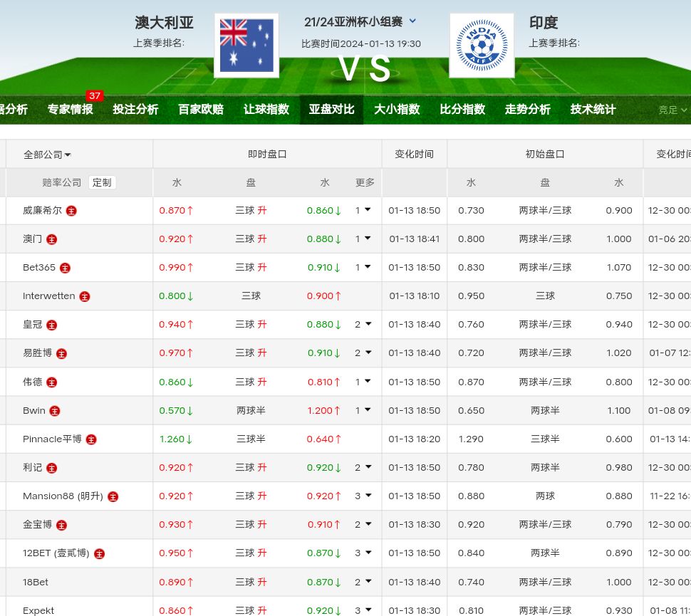Click the red 主 icon beside Bet365

click(65, 268)
